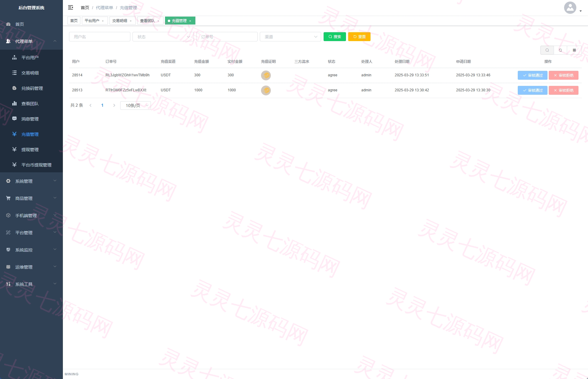Open the user avatar menu
This screenshot has height=379, width=588.
click(x=572, y=8)
